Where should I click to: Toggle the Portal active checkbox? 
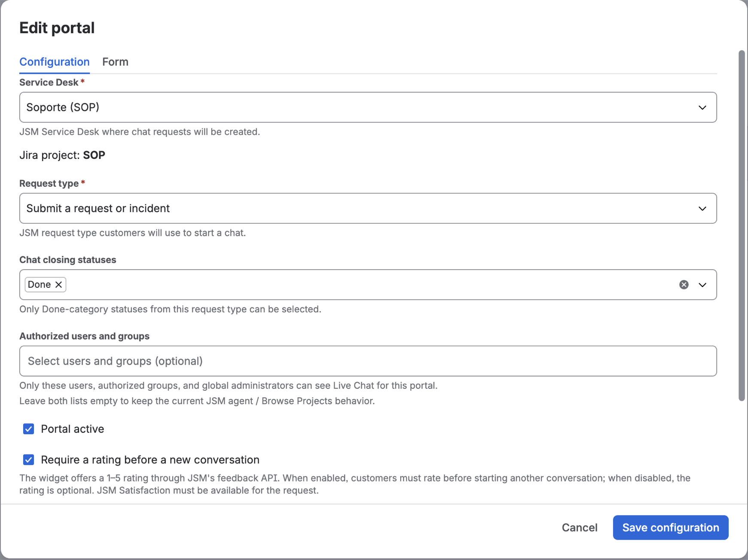[28, 429]
